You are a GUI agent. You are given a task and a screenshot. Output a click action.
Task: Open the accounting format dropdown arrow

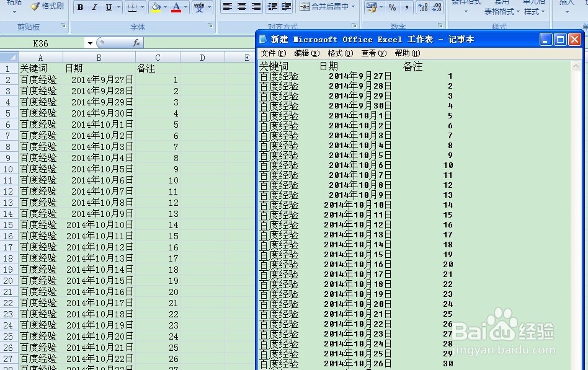[x=381, y=7]
